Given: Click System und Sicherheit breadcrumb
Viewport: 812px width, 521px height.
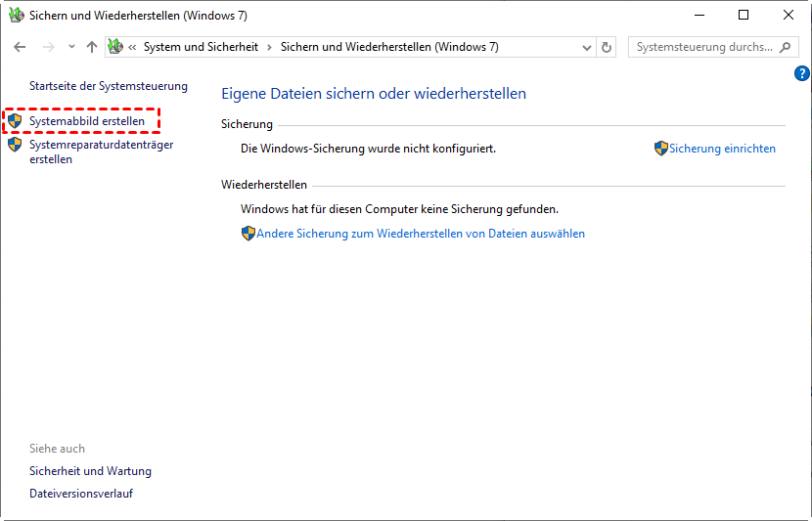Looking at the screenshot, I should pyautogui.click(x=201, y=47).
